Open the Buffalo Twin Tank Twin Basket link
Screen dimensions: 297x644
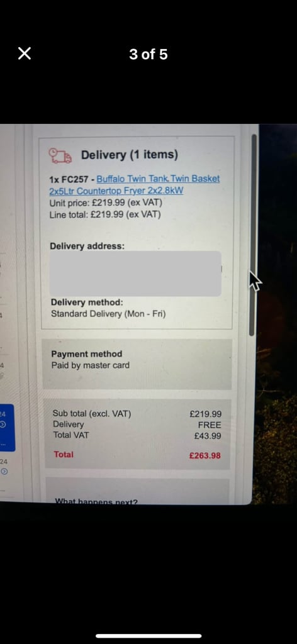158,179
